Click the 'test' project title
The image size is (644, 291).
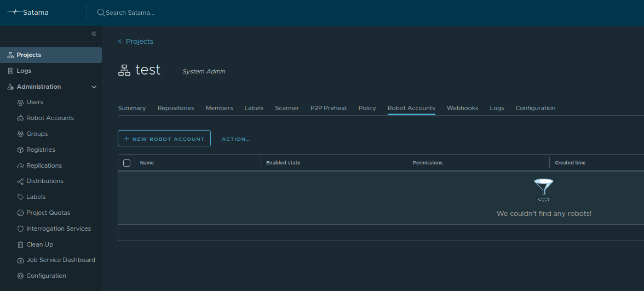[x=148, y=70]
